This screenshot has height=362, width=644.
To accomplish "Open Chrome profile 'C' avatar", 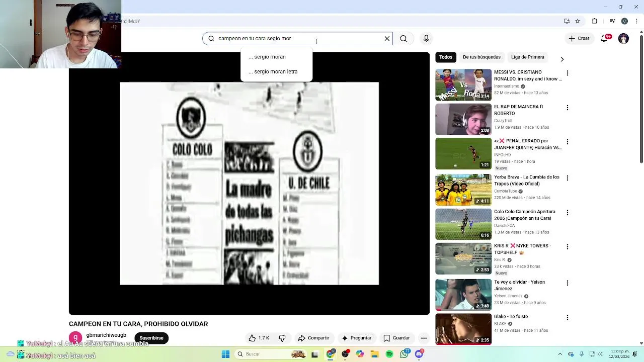I will pos(624,21).
